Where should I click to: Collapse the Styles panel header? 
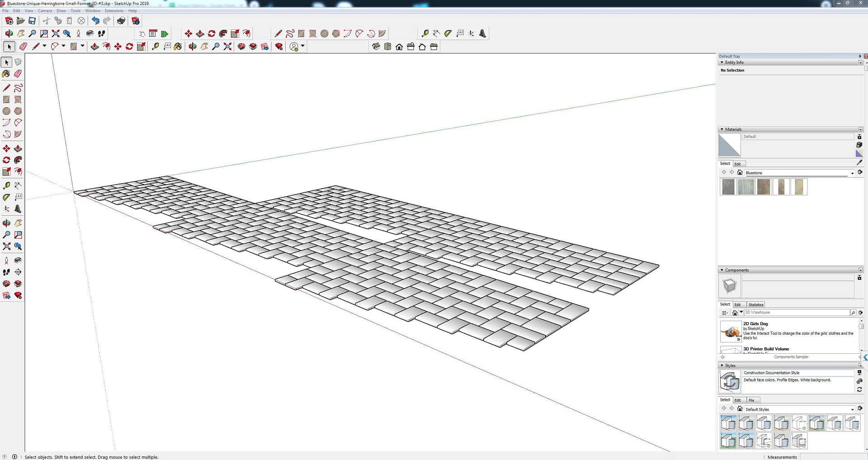(722, 365)
